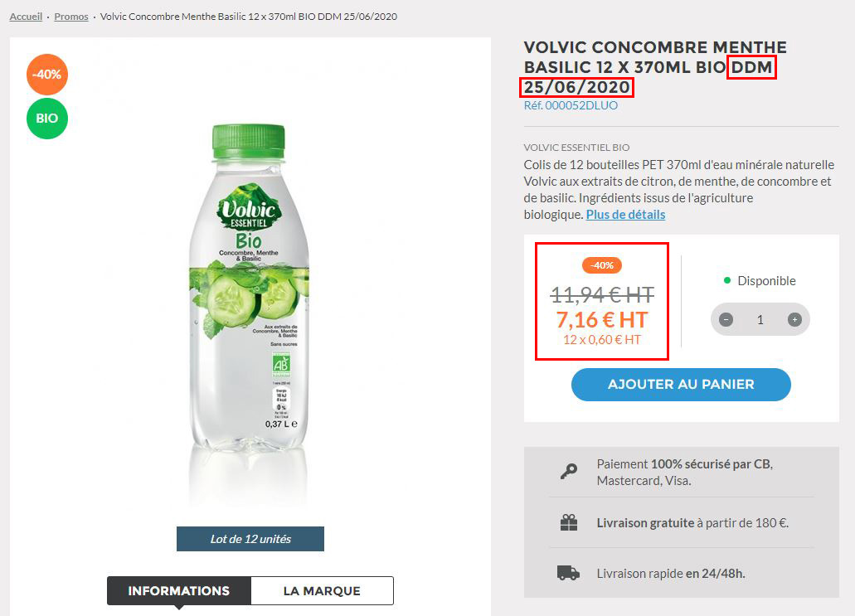Click the secure payment key icon
This screenshot has height=616, width=855.
point(569,472)
